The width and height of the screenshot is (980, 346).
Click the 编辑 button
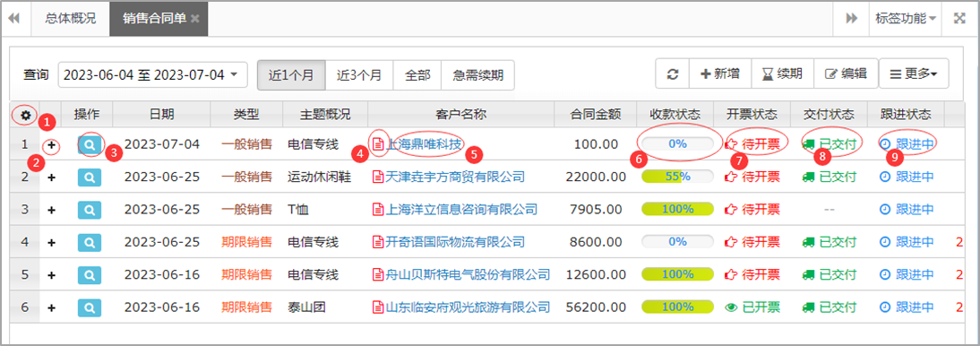846,74
